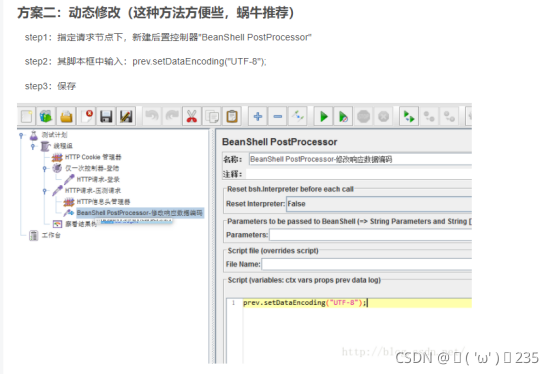The image size is (554, 375).
Task: Click the Close test plan icon
Action: tap(86, 116)
